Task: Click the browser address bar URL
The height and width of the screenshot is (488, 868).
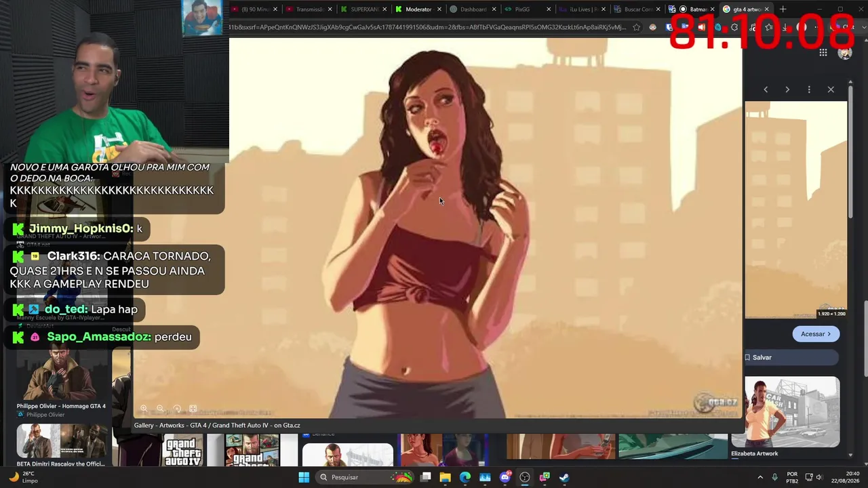Action: (x=427, y=27)
